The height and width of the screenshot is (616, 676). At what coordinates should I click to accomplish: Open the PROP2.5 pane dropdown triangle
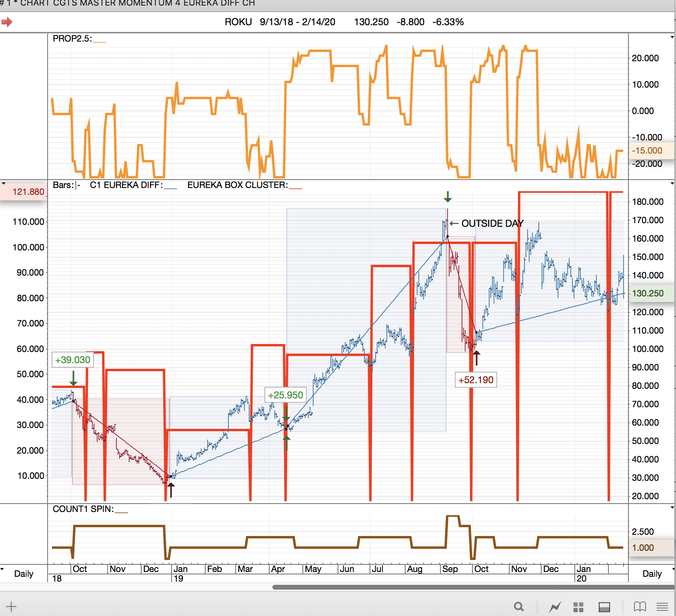click(x=672, y=37)
